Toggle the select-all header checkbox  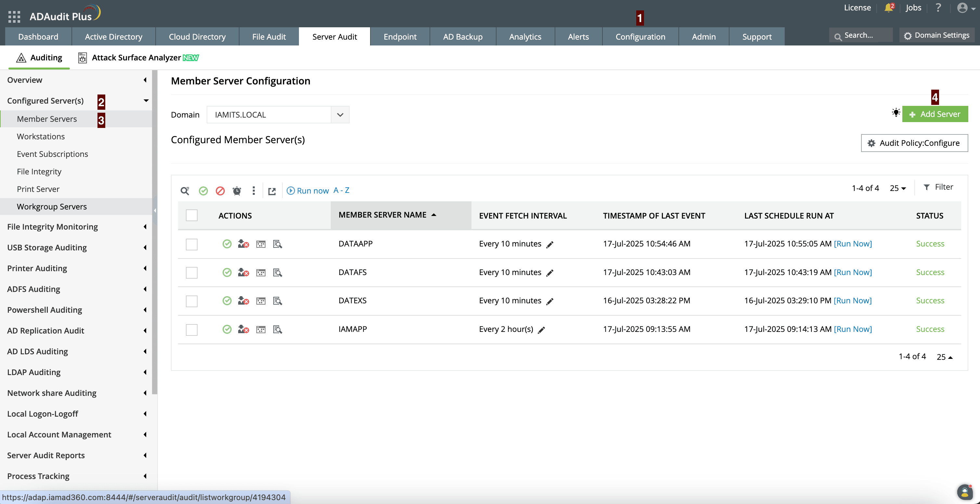192,216
